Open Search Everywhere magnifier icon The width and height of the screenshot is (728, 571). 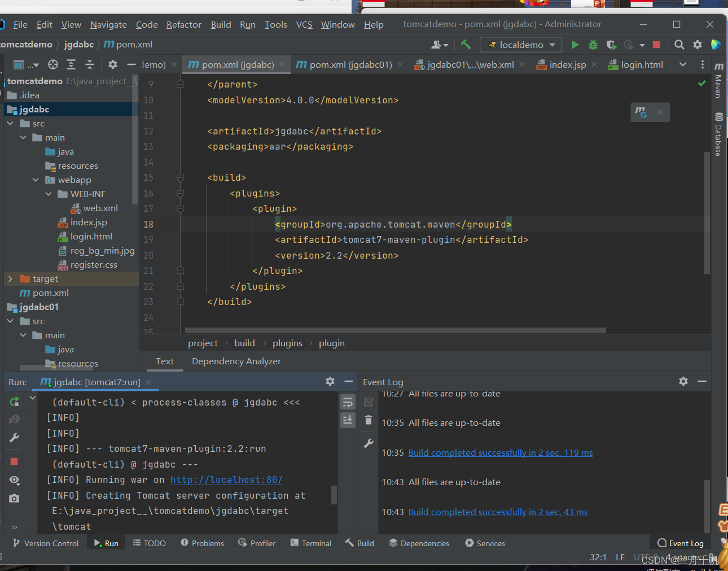tap(679, 45)
